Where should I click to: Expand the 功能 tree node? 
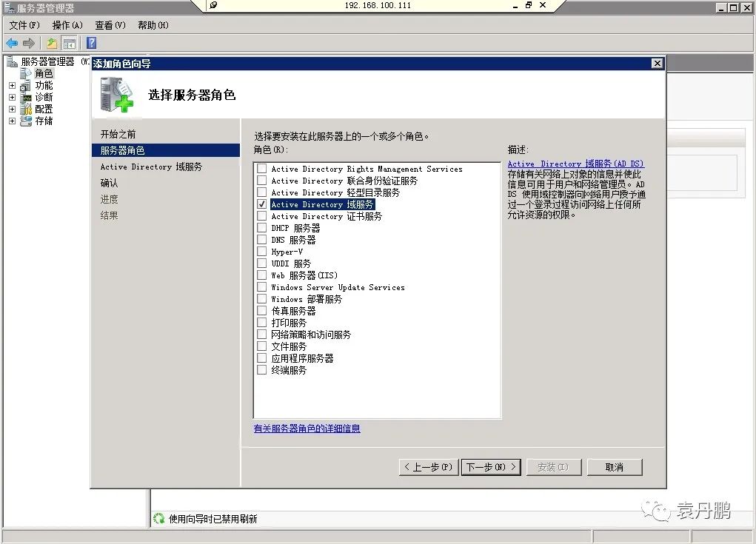pos(12,85)
